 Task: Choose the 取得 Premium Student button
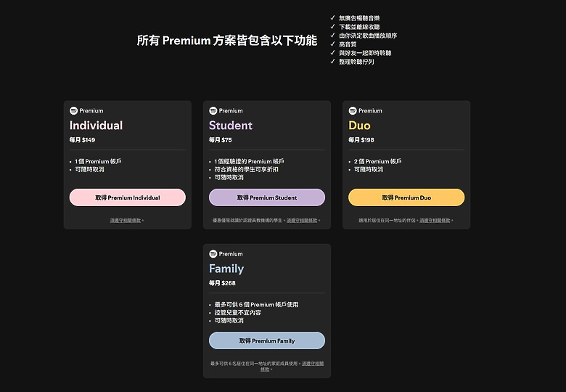267,197
